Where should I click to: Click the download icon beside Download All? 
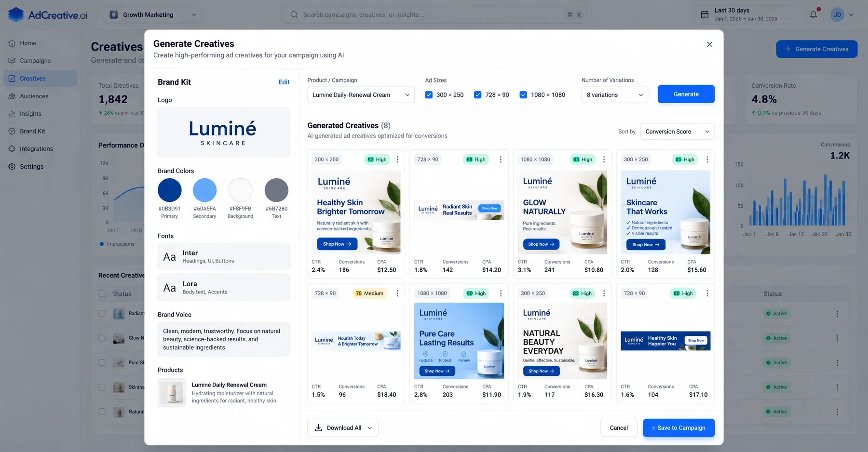pyautogui.click(x=318, y=428)
